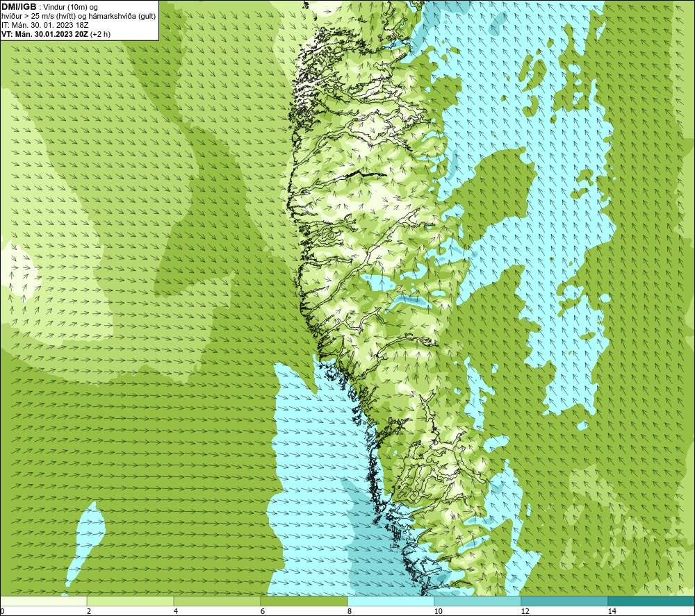Image resolution: width=695 pixels, height=616 pixels.
Task: Select the palest 0–2 m/s color swatch
Action: (43, 601)
